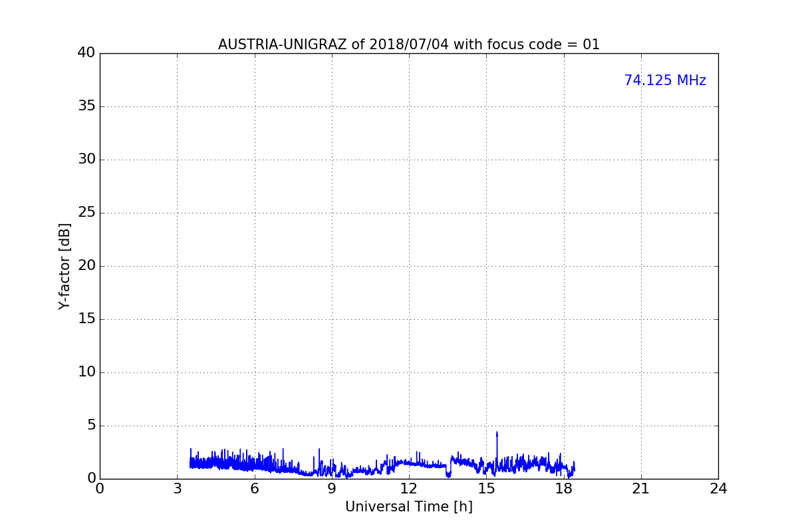798x532 pixels.
Task: Click the x-axis tick label '21'
Action: [x=641, y=489]
